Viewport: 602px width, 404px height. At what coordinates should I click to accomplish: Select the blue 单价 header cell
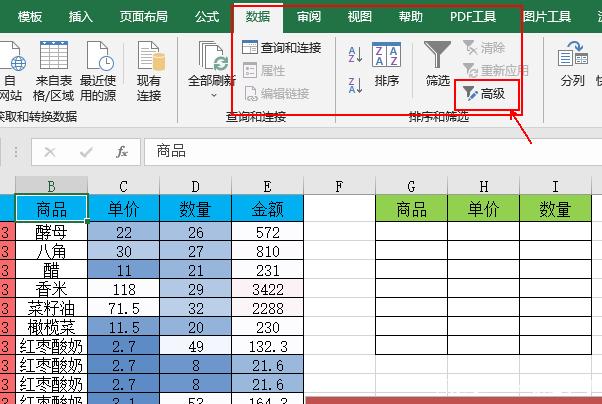tap(123, 209)
